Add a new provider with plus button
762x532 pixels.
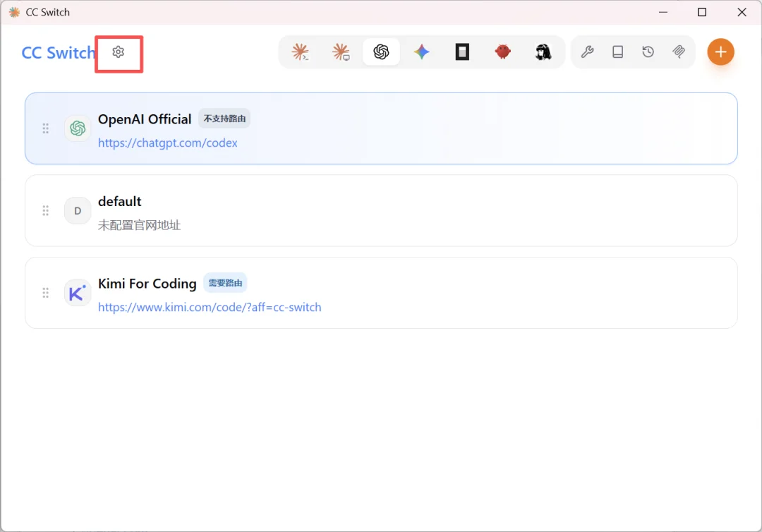coord(720,52)
